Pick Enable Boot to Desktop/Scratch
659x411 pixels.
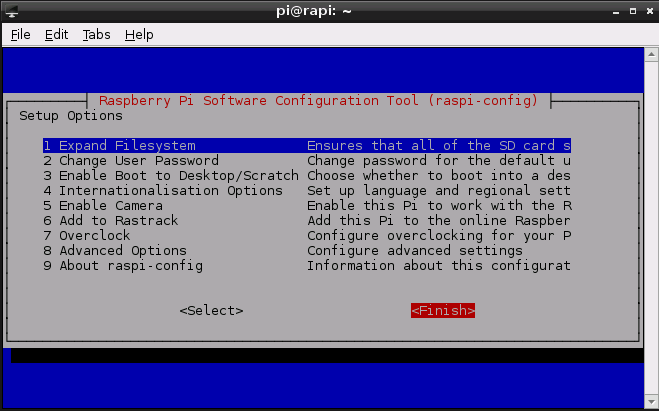[x=171, y=176]
